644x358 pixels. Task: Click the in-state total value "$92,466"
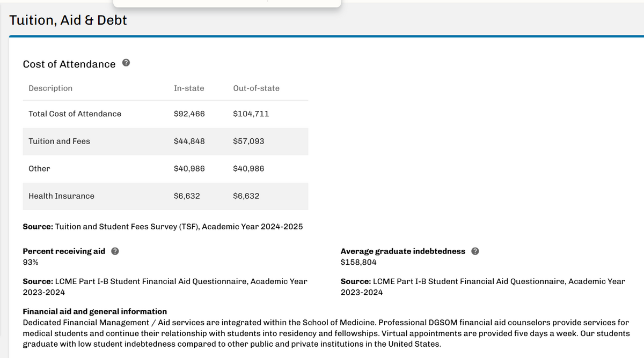click(189, 114)
